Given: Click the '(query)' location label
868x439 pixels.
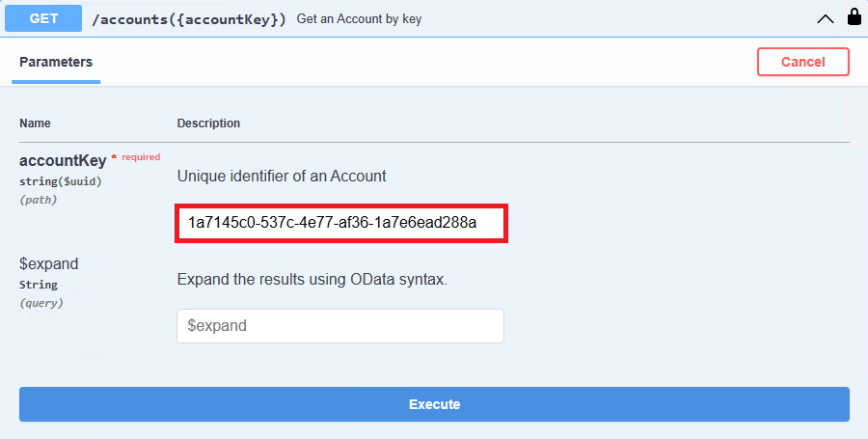Looking at the screenshot, I should click(41, 303).
